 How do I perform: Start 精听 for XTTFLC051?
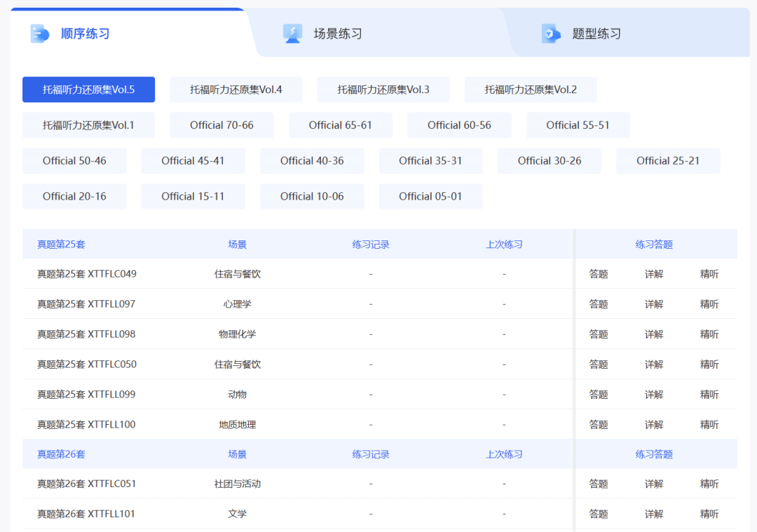click(709, 484)
